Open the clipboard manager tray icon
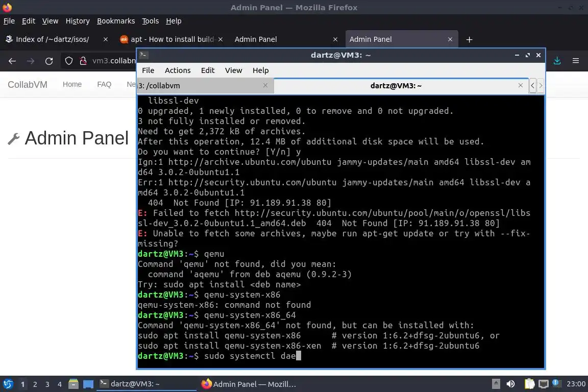The width and height of the screenshot is (588, 392). click(529, 384)
